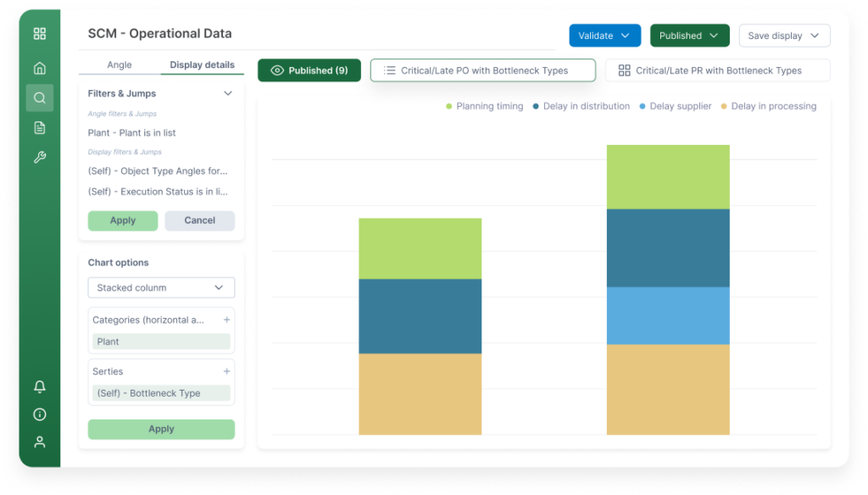Viewport: 868px width, 495px height.
Task: Switch to the Angle tab
Action: (x=119, y=64)
